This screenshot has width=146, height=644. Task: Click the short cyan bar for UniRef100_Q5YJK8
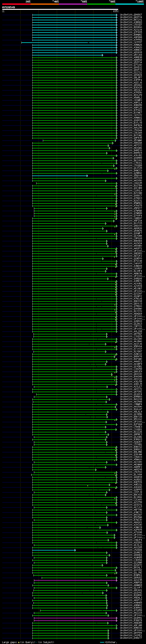(68, 55)
